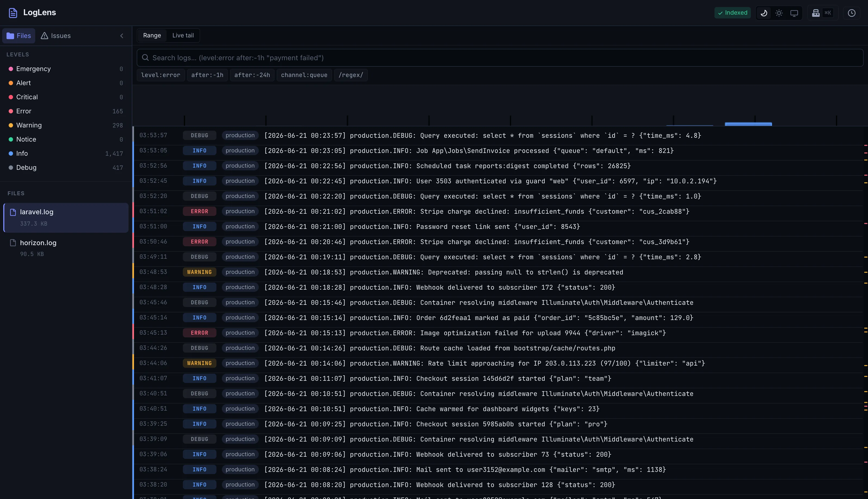The image size is (868, 499).
Task: Filter by Notice level
Action: point(66,139)
